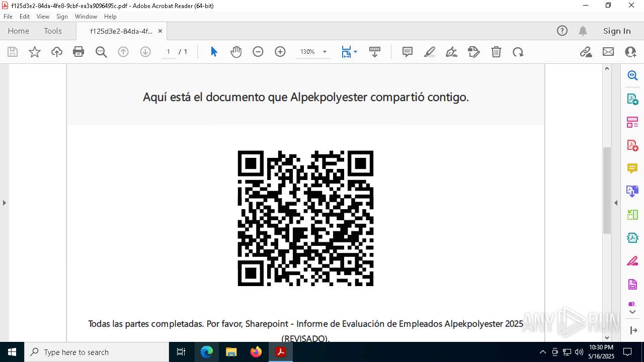Open the notifications bell
Viewport: 644px width, 362px height.
(583, 31)
